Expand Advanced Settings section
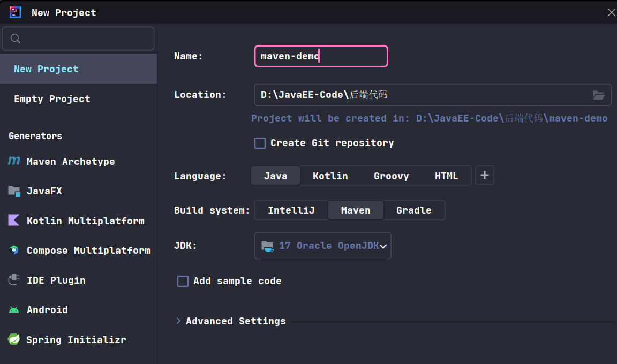The height and width of the screenshot is (364, 617). [178, 321]
